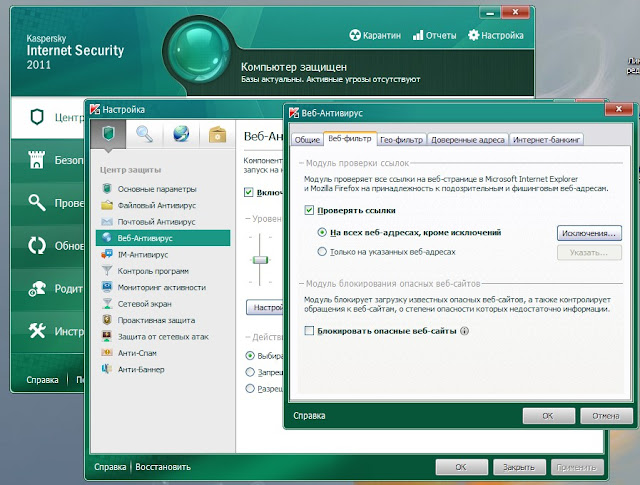Open globe Update section in Настройка toolbar
This screenshot has height=485, width=640.
181,133
